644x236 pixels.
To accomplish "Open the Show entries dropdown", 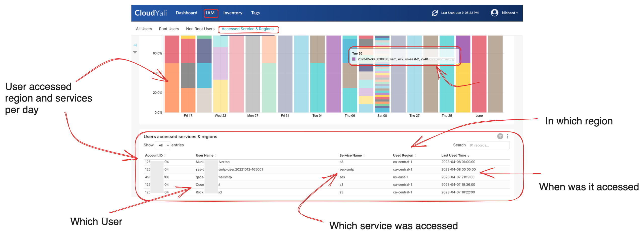I will tap(162, 145).
